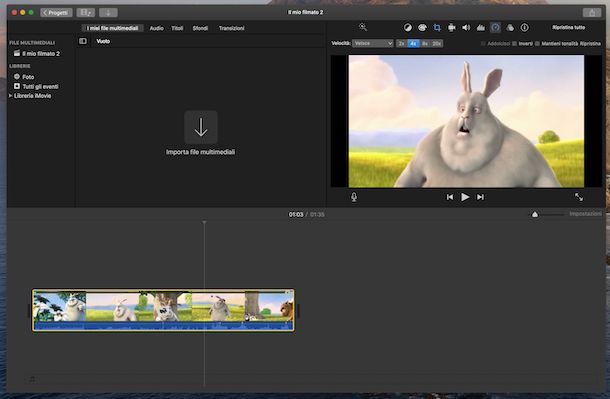Click Ripristina tutto
Image resolution: width=610 pixels, height=399 pixels.
[x=568, y=27]
